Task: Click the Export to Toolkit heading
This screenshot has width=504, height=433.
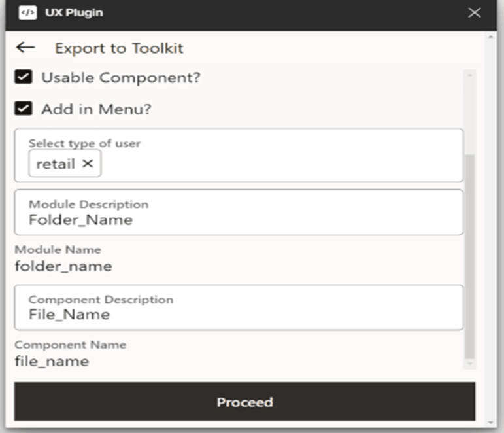Action: tap(119, 48)
